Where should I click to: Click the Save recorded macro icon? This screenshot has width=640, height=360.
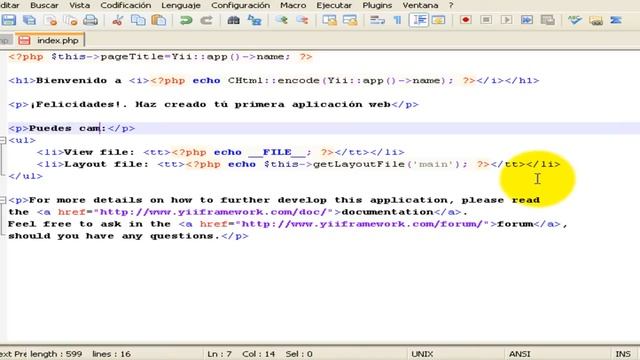click(x=548, y=20)
